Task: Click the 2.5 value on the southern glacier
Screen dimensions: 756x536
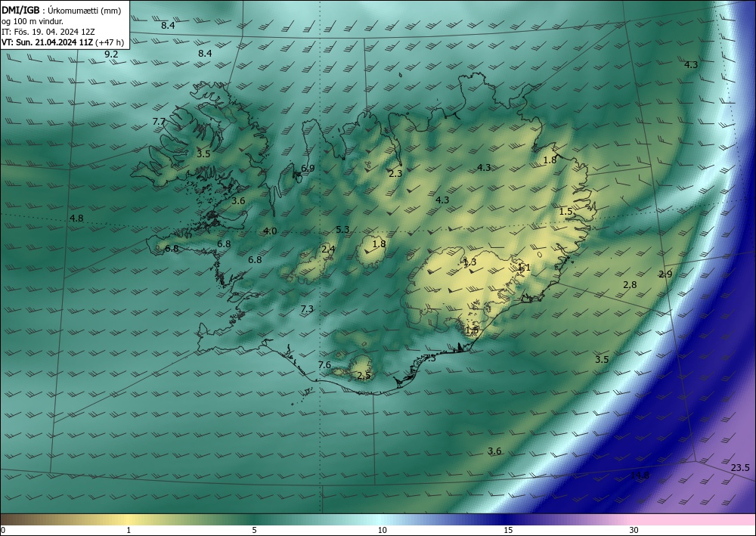Action: point(364,376)
